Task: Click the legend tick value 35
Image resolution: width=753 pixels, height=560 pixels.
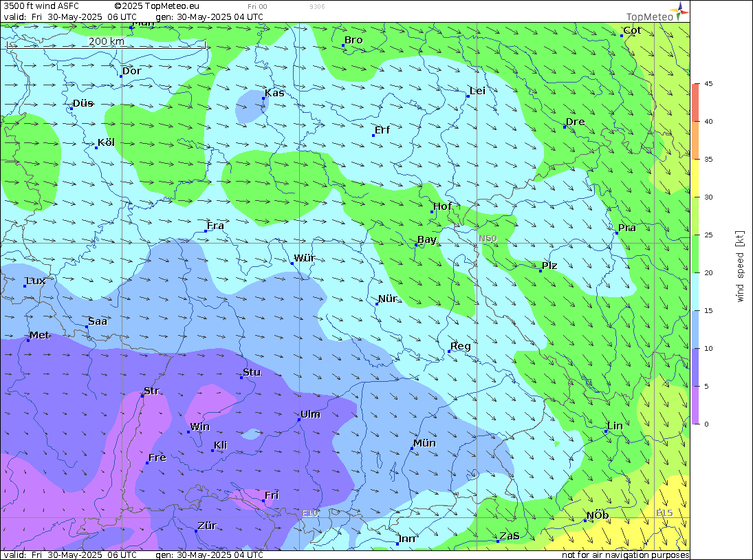Action: (x=708, y=160)
